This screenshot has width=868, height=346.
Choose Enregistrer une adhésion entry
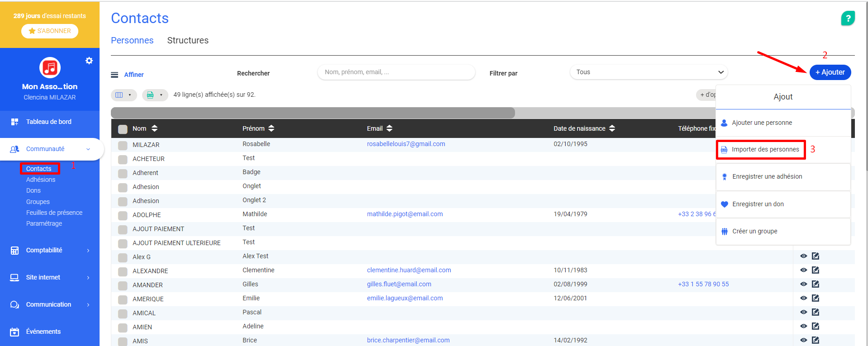783,177
